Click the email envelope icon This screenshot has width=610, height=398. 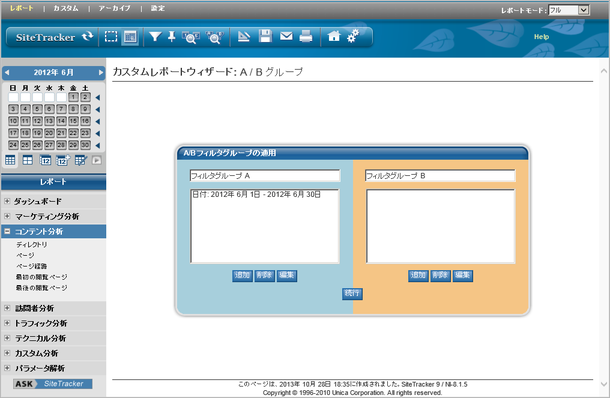tap(286, 36)
